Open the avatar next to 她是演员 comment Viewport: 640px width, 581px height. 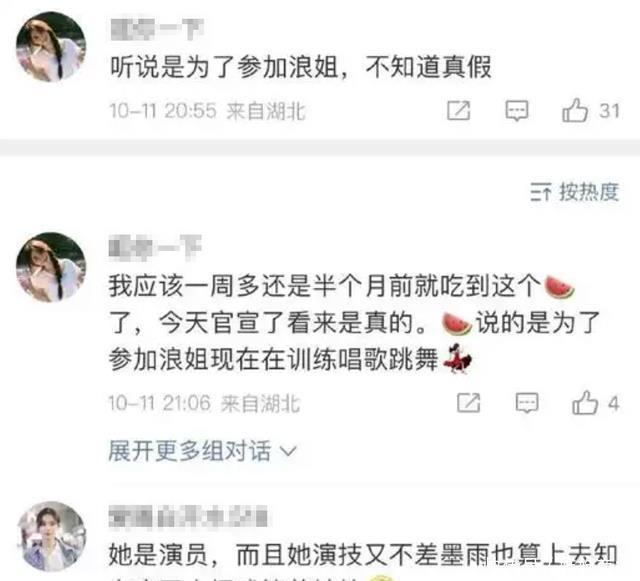(51, 536)
